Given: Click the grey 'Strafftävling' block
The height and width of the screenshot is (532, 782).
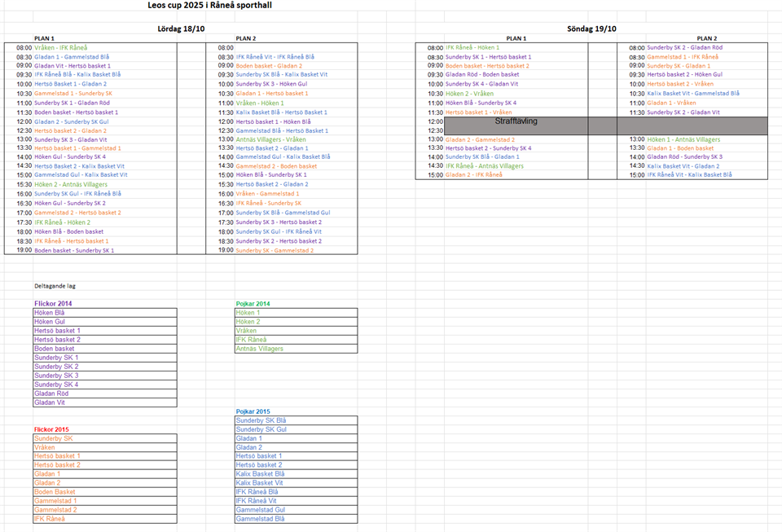Looking at the screenshot, I should coord(516,121).
